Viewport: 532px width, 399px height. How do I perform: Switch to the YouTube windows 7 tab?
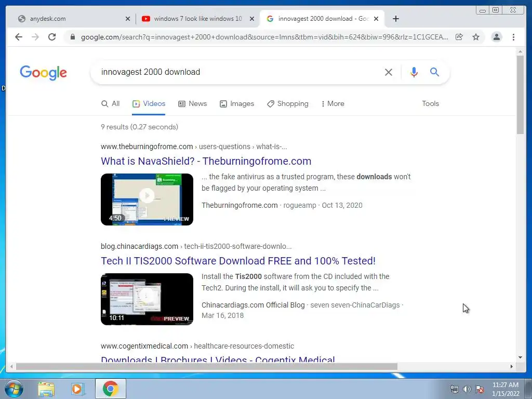click(198, 19)
